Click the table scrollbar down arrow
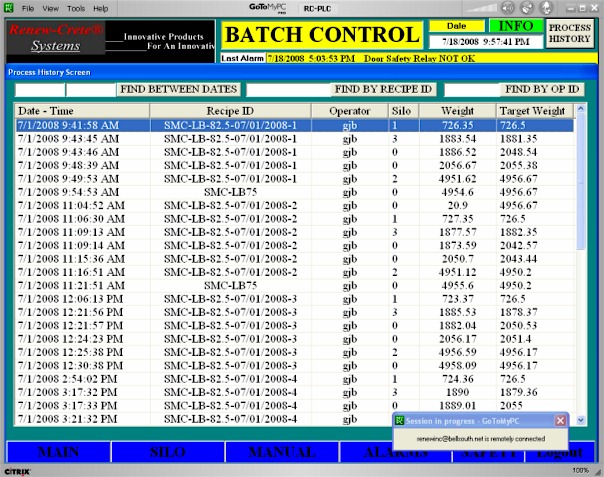This screenshot has width=604, height=477. pos(581,420)
